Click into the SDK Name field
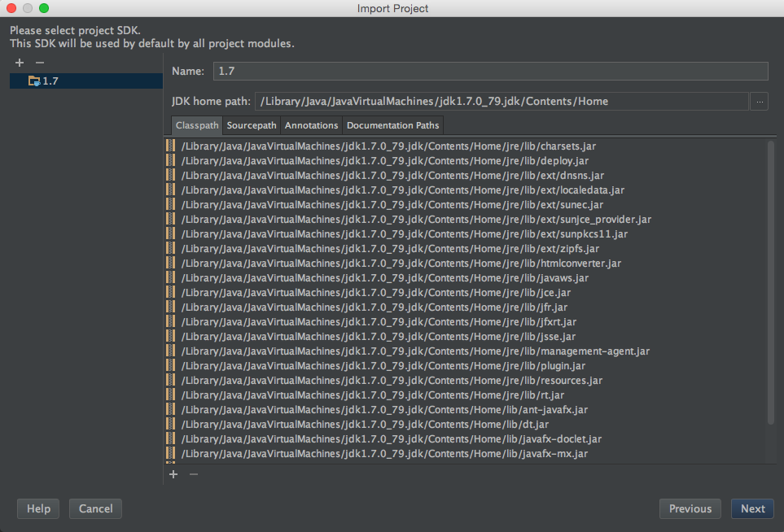Viewport: 784px width, 532px height. (490, 72)
